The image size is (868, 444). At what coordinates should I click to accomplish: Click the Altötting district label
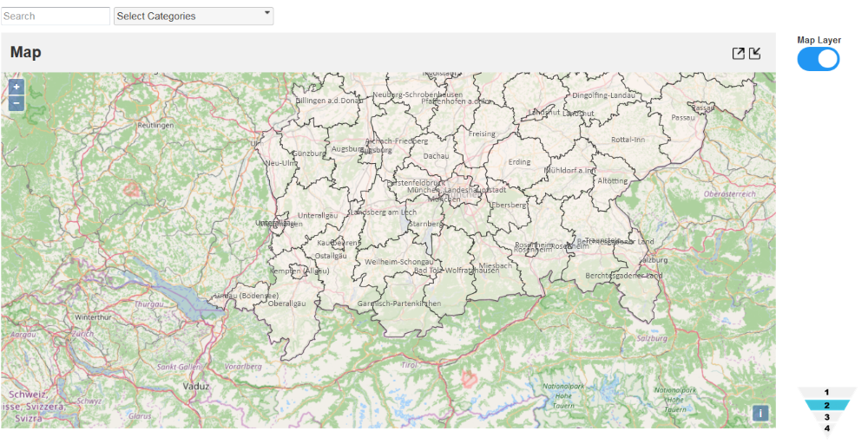613,180
